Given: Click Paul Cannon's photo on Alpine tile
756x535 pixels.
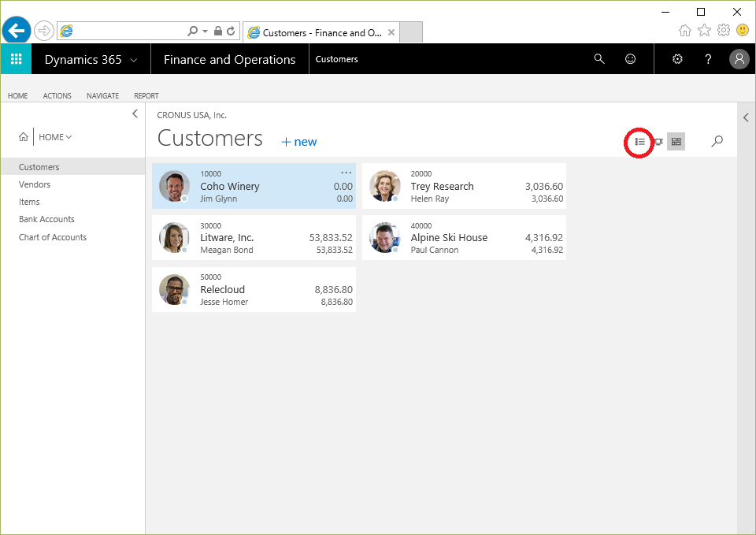Looking at the screenshot, I should click(385, 237).
